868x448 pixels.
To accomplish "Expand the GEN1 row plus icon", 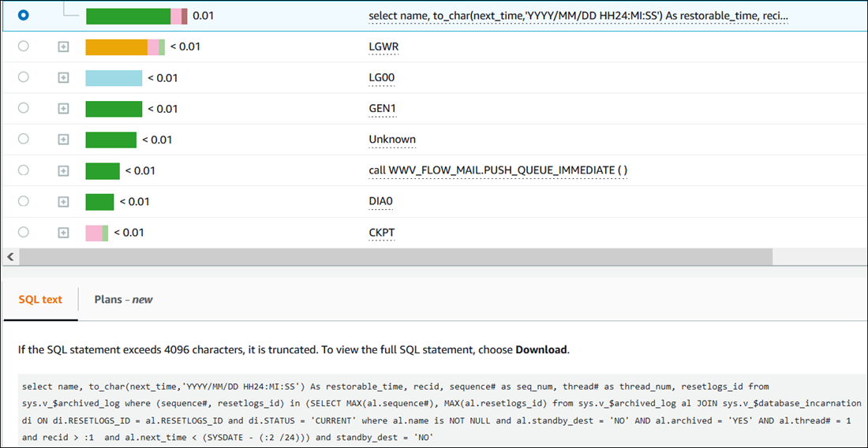I will click(x=63, y=108).
